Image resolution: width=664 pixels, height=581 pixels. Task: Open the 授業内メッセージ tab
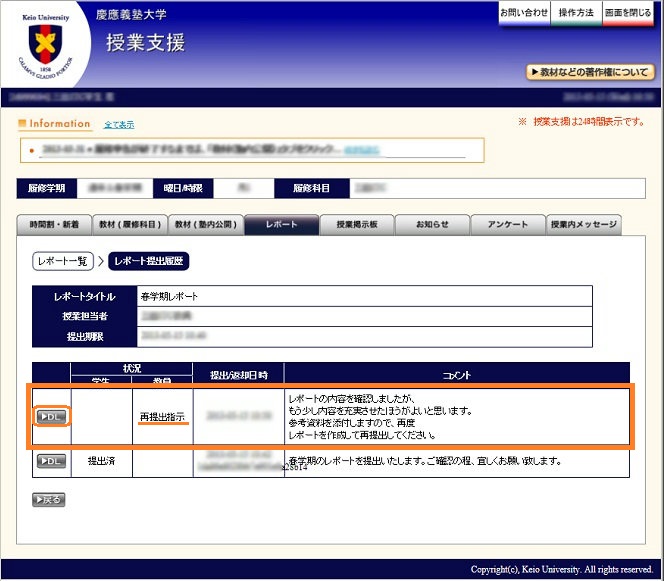[584, 225]
